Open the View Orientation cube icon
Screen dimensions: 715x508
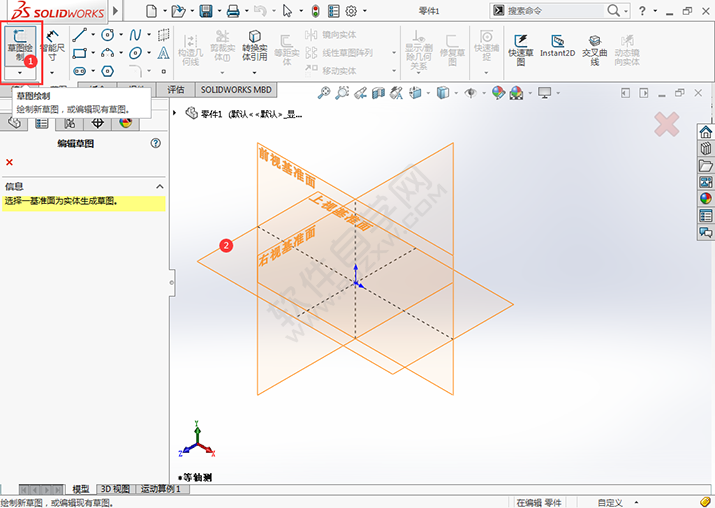click(415, 93)
